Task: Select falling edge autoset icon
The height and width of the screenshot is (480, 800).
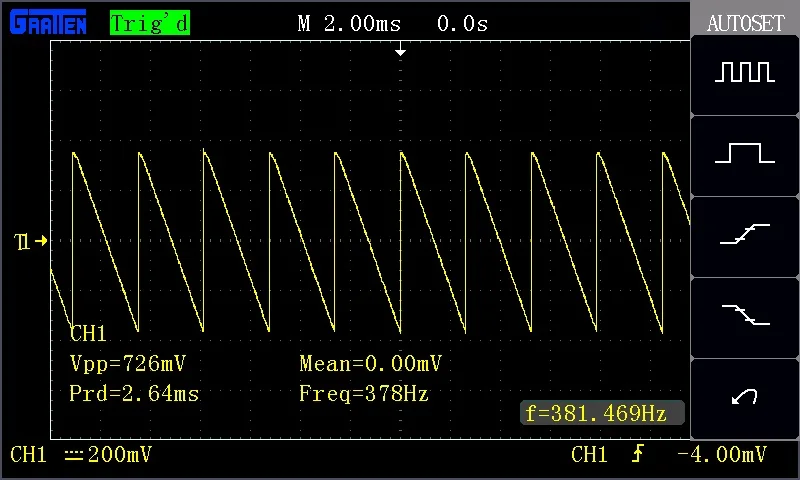Action: pyautogui.click(x=745, y=314)
